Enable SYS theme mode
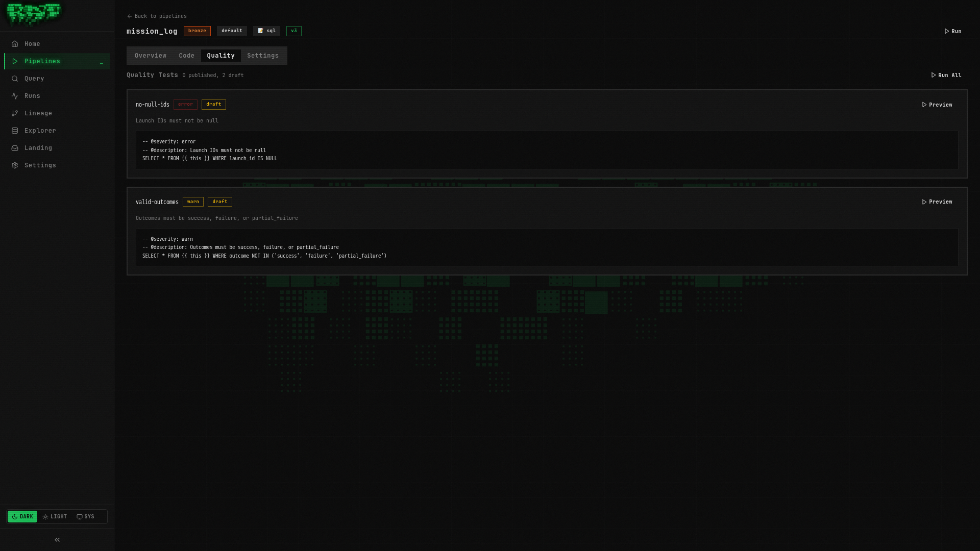This screenshot has width=980, height=551. 85,516
